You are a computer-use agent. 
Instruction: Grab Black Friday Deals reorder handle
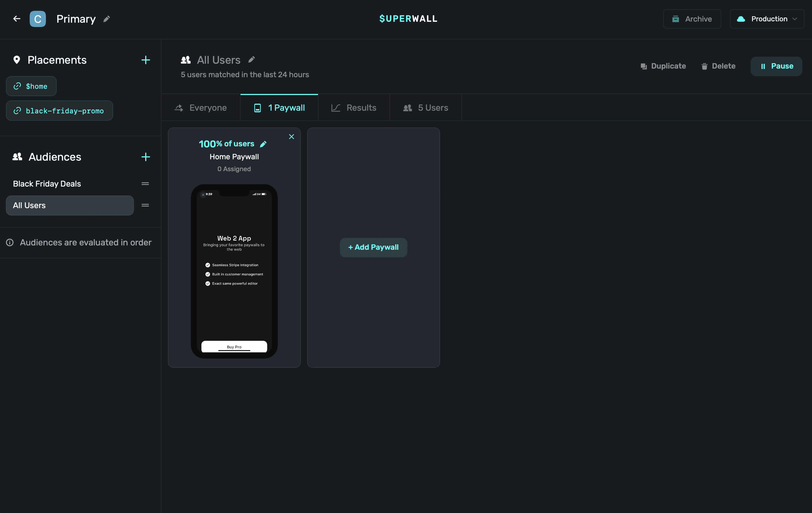pyautogui.click(x=145, y=184)
